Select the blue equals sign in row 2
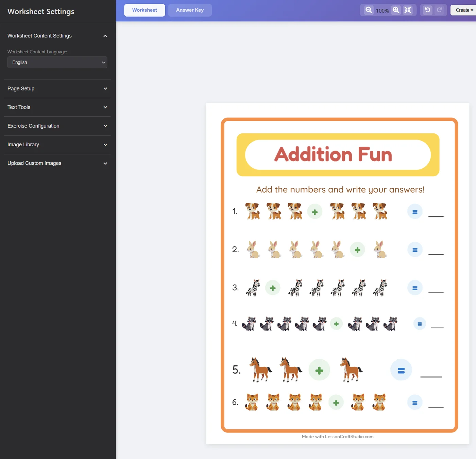The image size is (476, 459). tap(415, 250)
